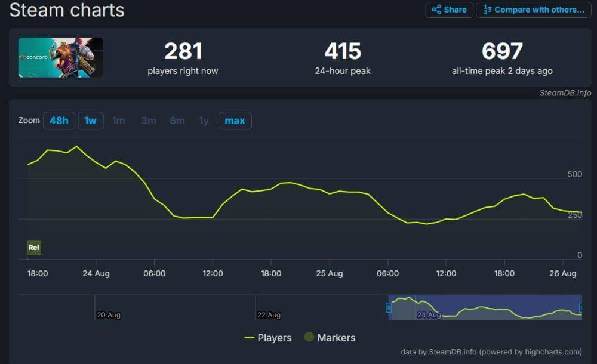597x364 pixels.
Task: Pick the 1y zoom range
Action: coord(204,121)
